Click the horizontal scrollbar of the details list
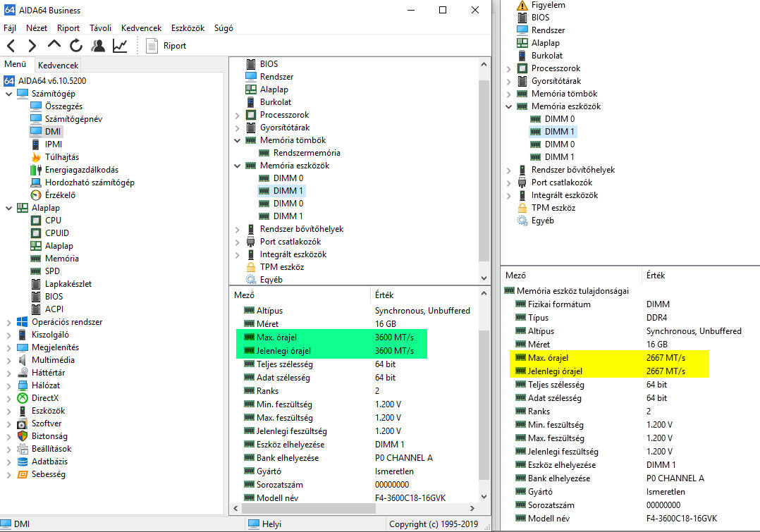 (308, 508)
